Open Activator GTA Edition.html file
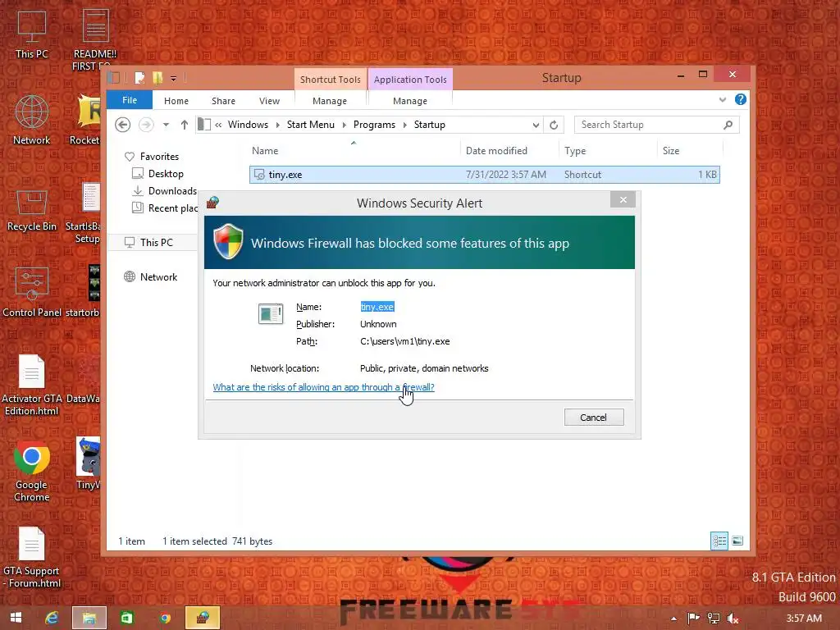 pyautogui.click(x=32, y=386)
